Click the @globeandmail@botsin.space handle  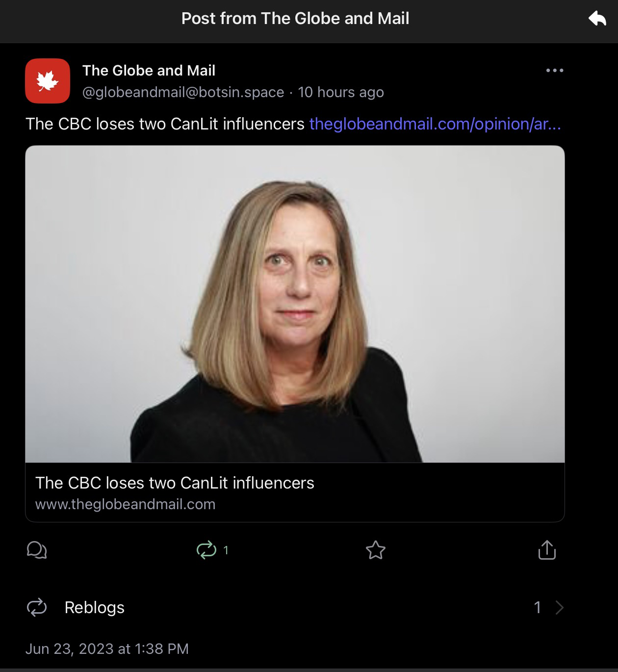[183, 92]
